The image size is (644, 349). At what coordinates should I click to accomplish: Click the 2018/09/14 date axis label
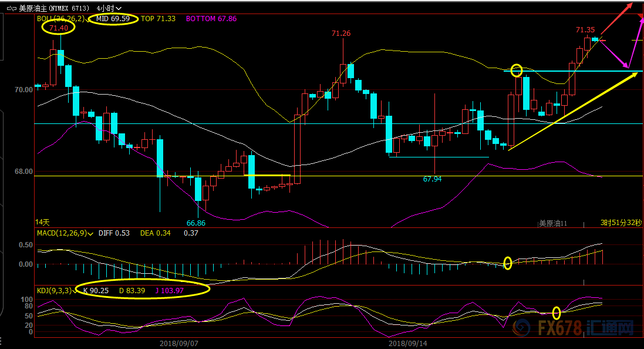pyautogui.click(x=408, y=343)
